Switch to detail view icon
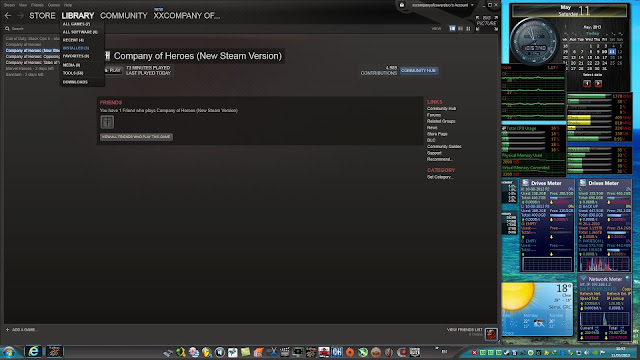640x360 pixels. (x=452, y=29)
